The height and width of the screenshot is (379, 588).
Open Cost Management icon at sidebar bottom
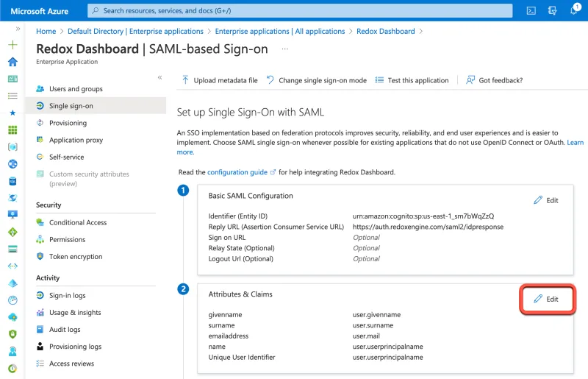click(x=12, y=369)
